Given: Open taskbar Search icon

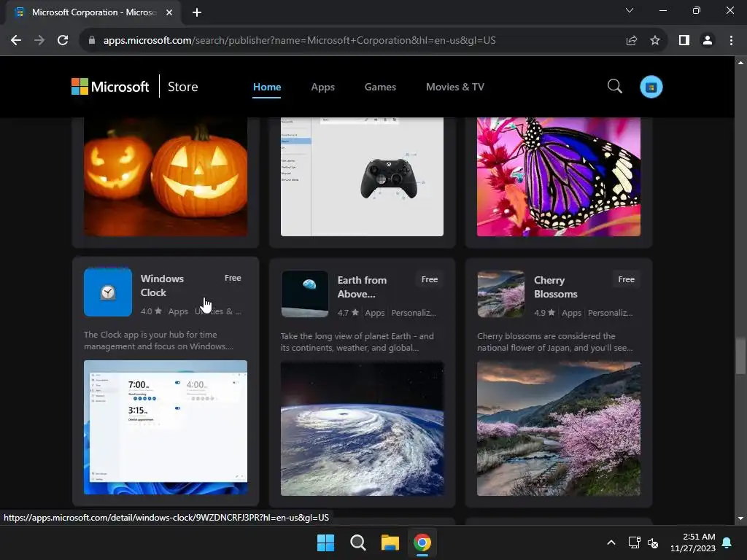Looking at the screenshot, I should pyautogui.click(x=357, y=542).
